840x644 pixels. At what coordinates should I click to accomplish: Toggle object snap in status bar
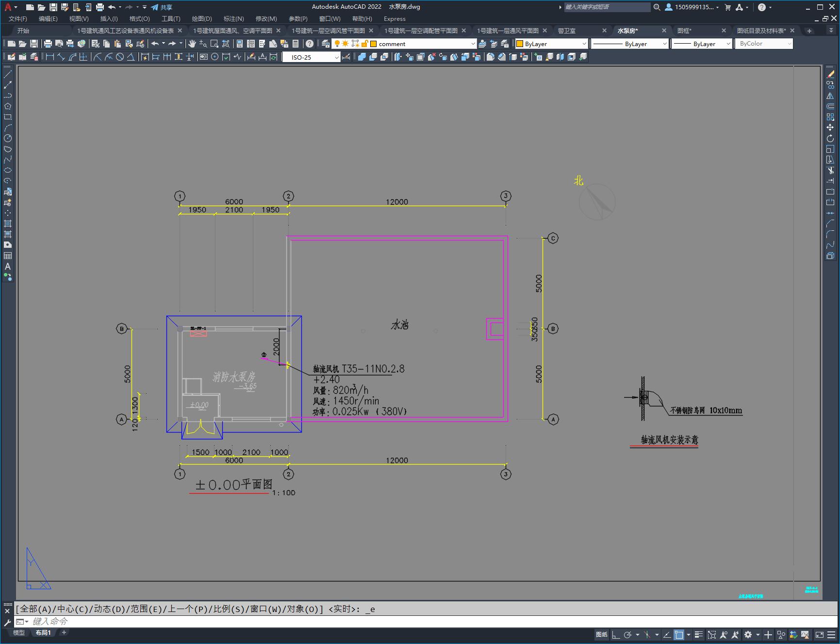point(679,634)
